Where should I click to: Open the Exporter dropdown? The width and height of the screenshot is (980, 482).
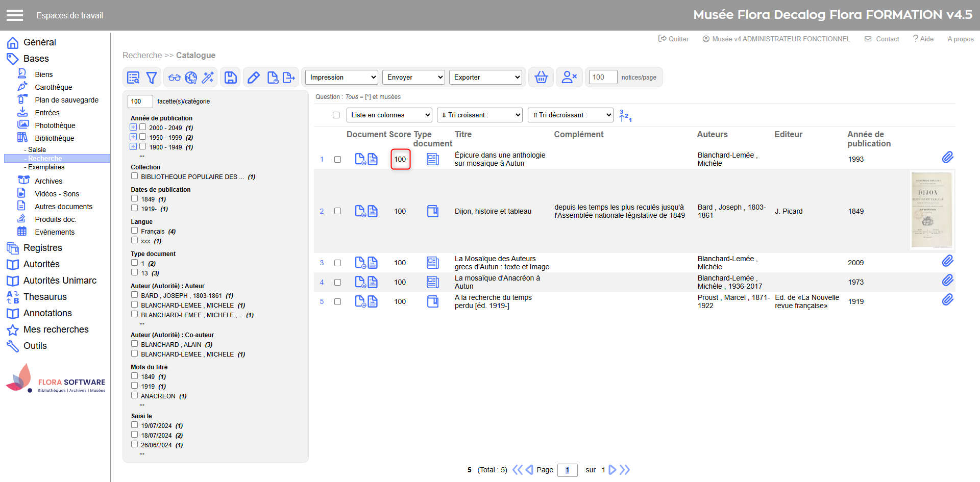(x=485, y=78)
